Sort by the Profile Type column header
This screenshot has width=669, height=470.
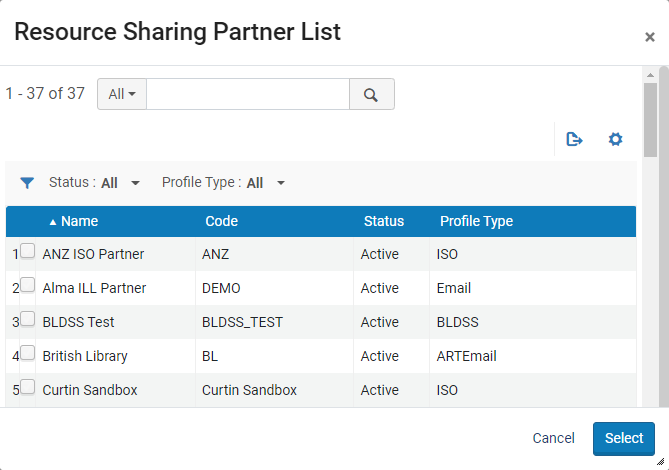pyautogui.click(x=476, y=221)
